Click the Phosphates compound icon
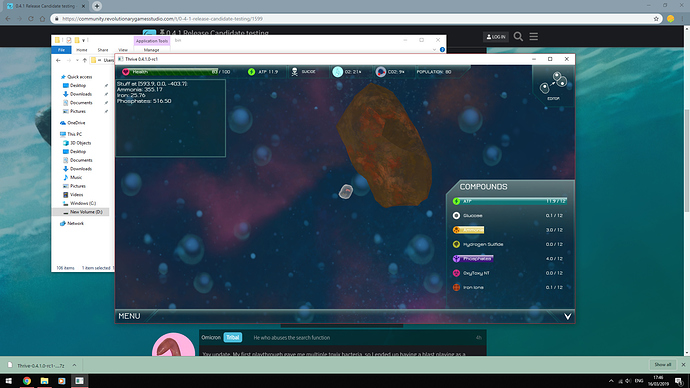Image resolution: width=690 pixels, height=388 pixels. point(456,259)
